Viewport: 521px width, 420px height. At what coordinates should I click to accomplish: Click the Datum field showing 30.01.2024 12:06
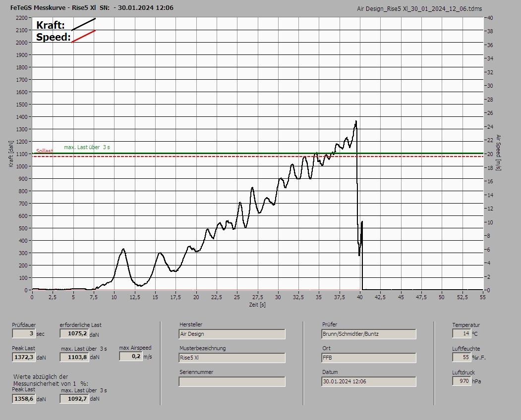click(x=368, y=381)
